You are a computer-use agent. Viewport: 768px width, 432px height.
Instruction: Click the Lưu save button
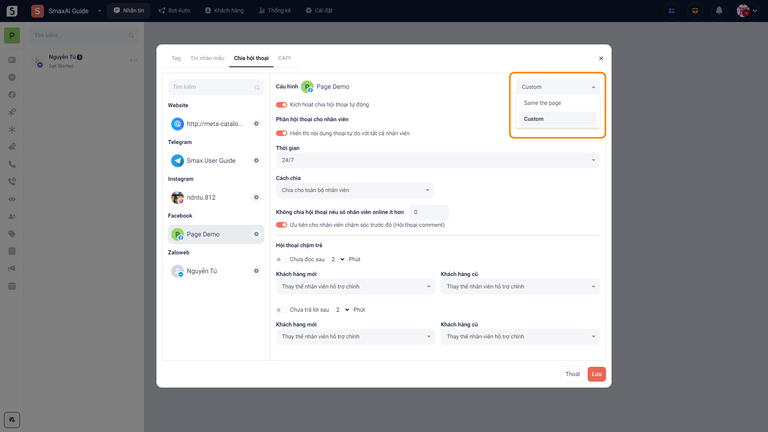coord(596,374)
